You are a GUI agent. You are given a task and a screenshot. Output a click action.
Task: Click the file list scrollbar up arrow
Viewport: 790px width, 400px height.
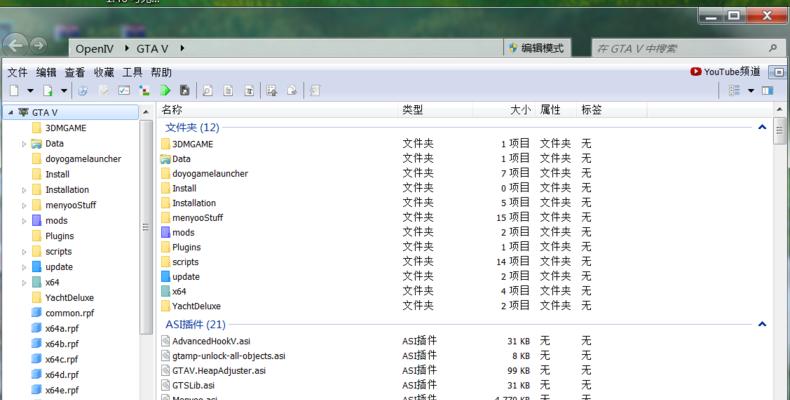click(x=779, y=109)
